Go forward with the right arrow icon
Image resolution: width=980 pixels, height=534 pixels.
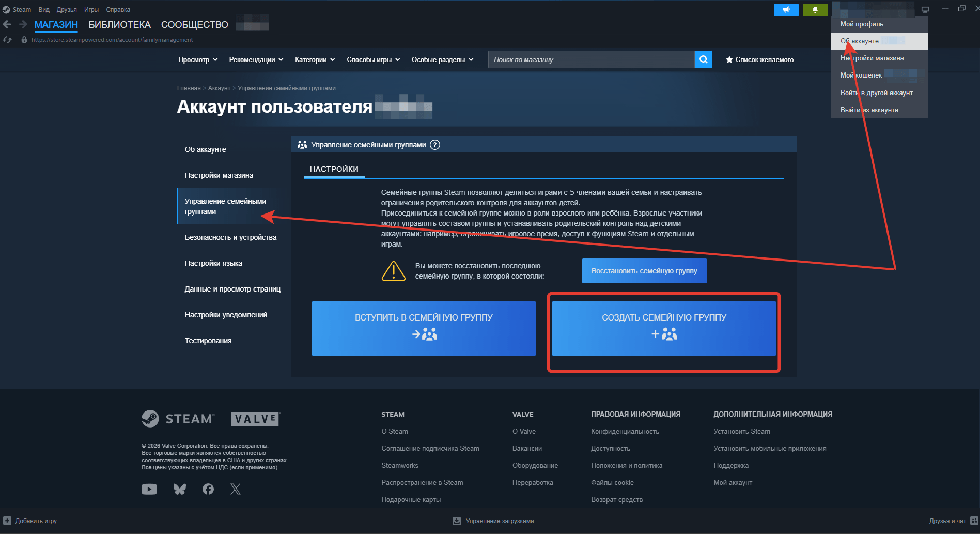click(x=23, y=24)
